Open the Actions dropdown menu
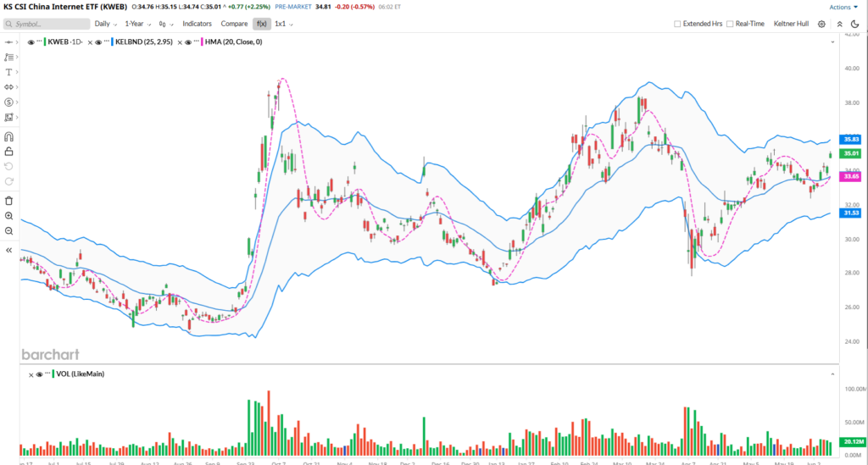 [x=843, y=7]
